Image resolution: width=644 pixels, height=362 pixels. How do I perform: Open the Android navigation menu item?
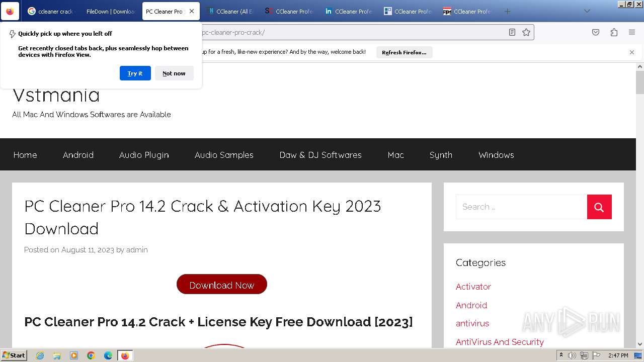(x=78, y=155)
